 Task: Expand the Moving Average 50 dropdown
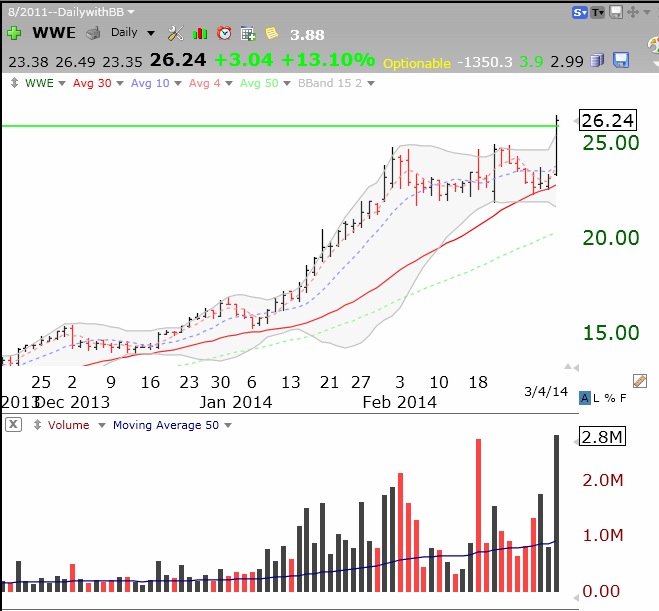point(228,425)
